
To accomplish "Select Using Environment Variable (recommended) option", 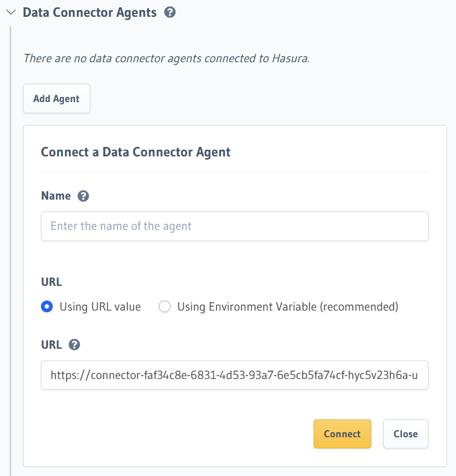I will coord(165,307).
